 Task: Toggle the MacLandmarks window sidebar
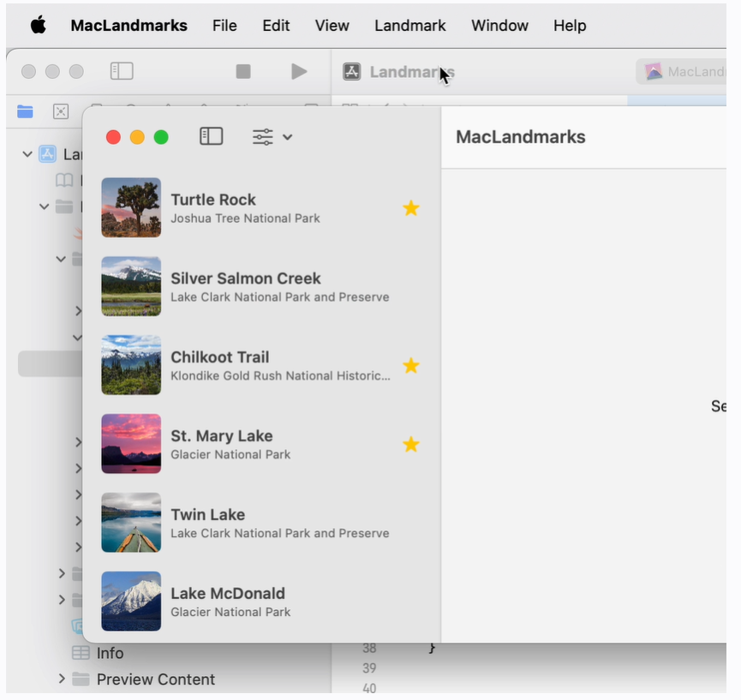tap(212, 136)
